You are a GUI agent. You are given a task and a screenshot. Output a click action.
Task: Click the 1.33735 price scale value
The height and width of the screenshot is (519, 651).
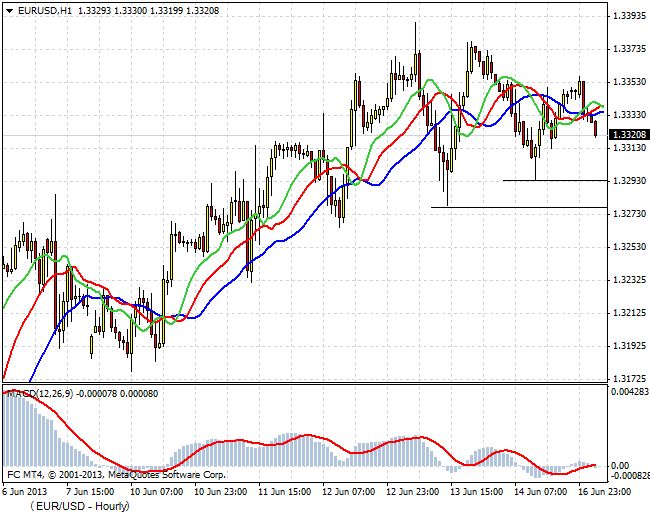(629, 49)
